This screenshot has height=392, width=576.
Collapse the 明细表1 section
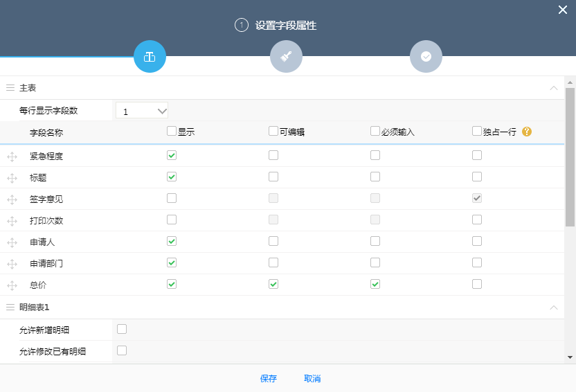tap(553, 307)
